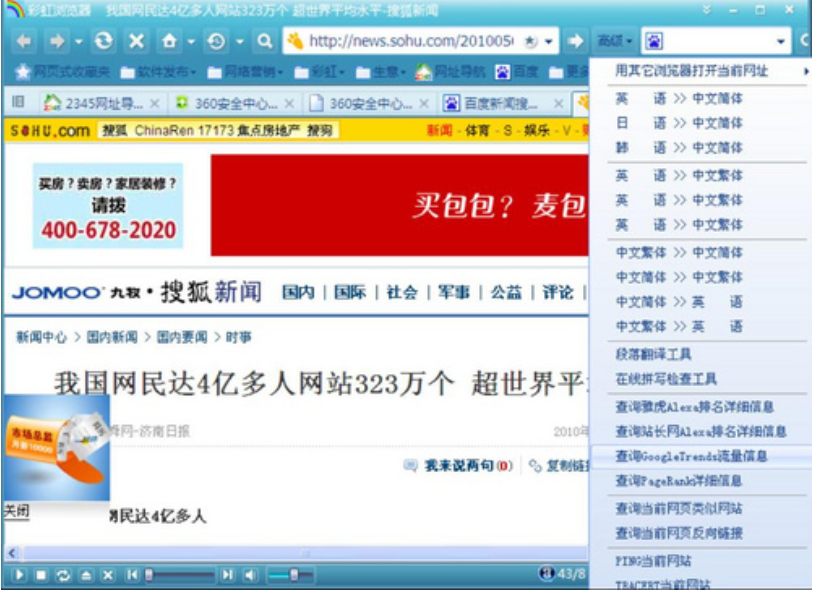814x591 pixels.
Task: Click the eject button in the media bar
Action: pyautogui.click(x=86, y=575)
